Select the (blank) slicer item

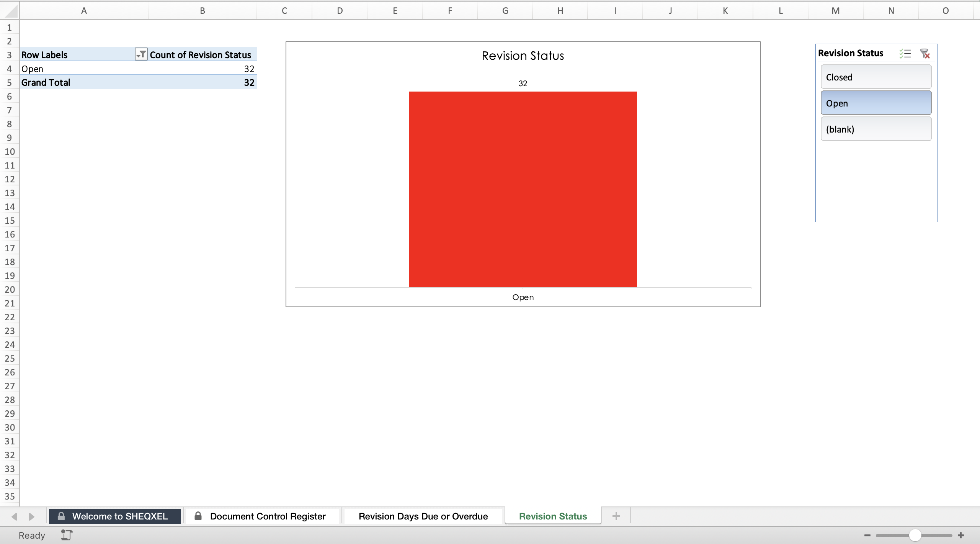pos(876,129)
